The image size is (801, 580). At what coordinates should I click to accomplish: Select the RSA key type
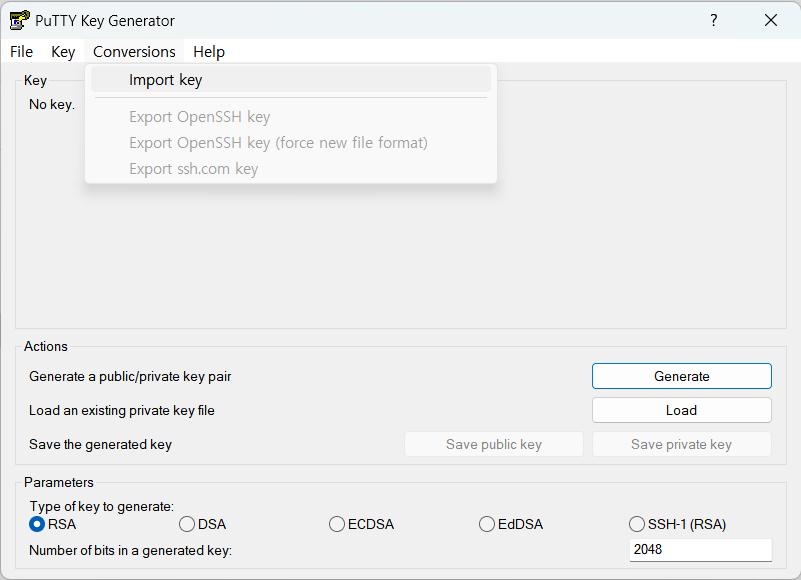click(53, 524)
